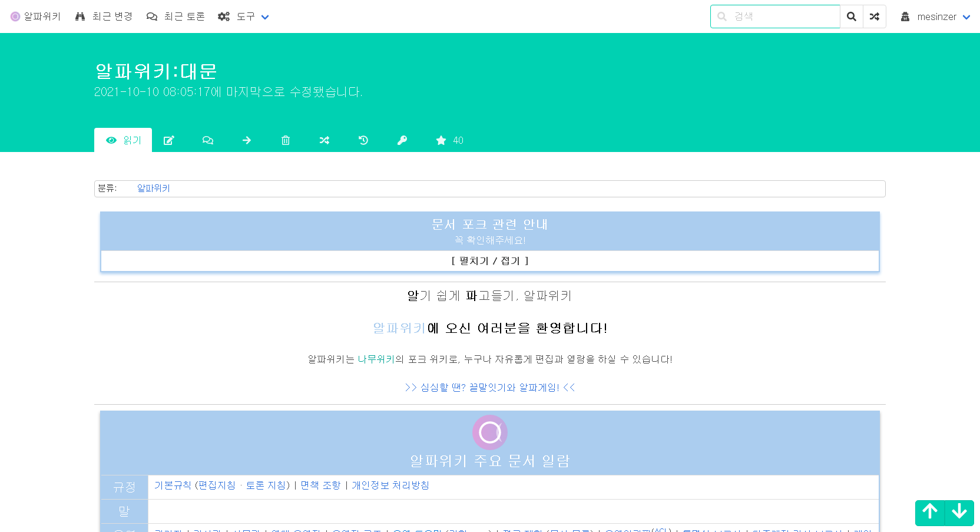Screen dimensions: 980x532
Task: Click the alpha logo in document list
Action: (490, 432)
